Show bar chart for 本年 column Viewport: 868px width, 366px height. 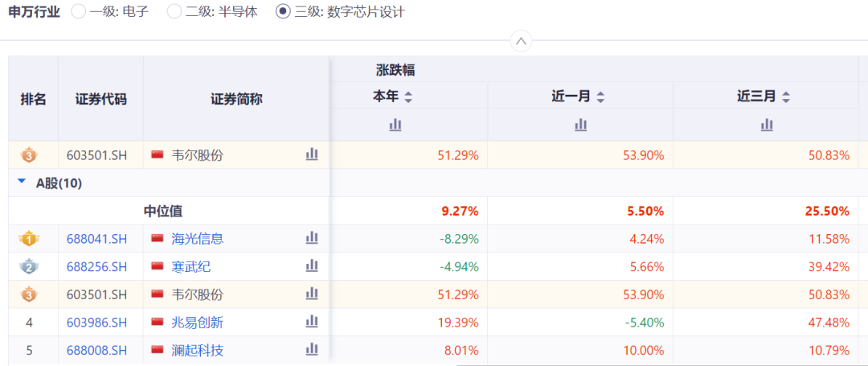pyautogui.click(x=395, y=125)
